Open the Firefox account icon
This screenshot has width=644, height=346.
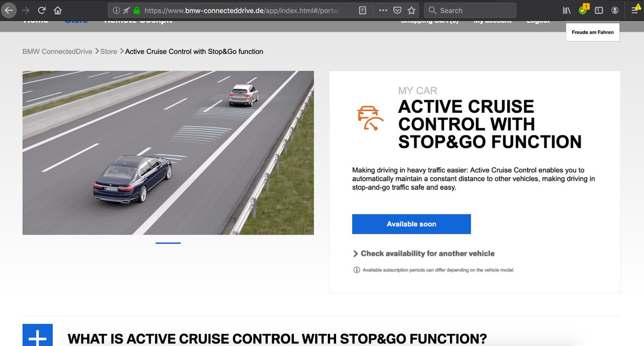click(x=615, y=10)
